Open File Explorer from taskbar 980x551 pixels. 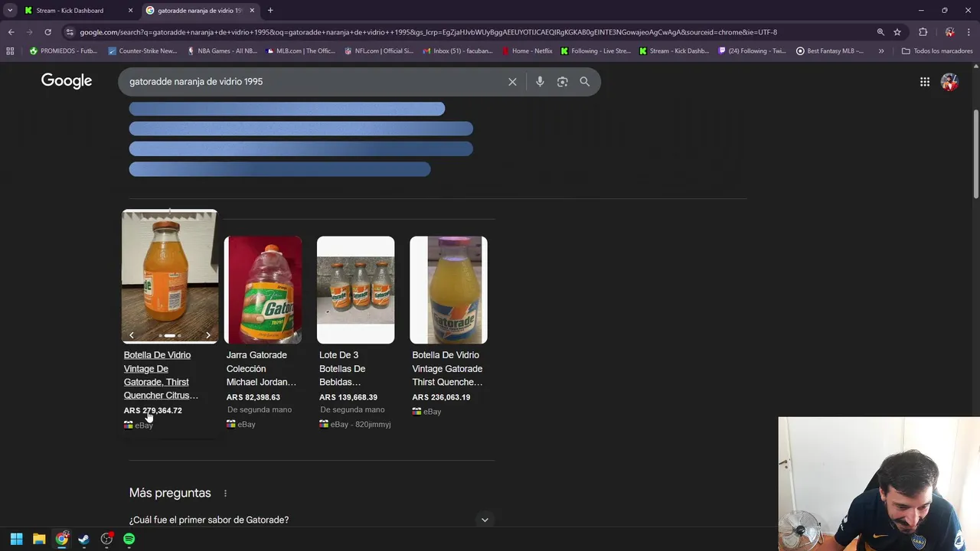[39, 539]
